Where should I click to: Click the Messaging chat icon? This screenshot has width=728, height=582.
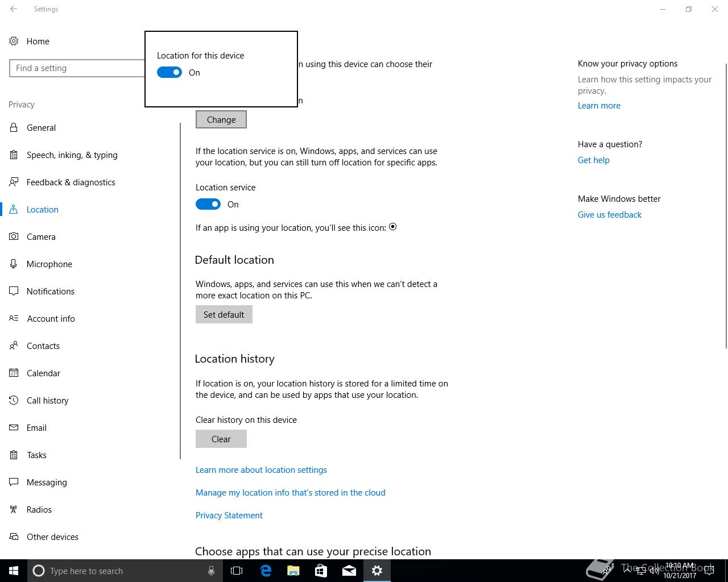(x=14, y=482)
